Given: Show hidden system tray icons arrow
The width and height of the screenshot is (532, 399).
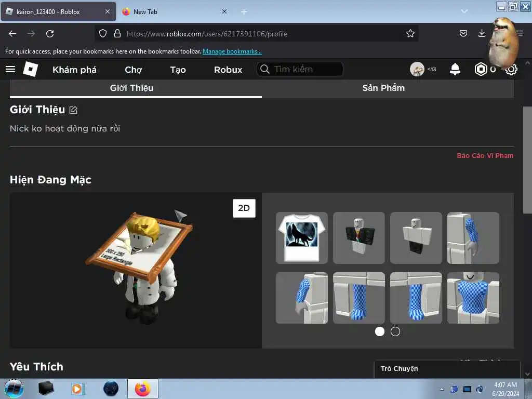Looking at the screenshot, I should coord(442,390).
